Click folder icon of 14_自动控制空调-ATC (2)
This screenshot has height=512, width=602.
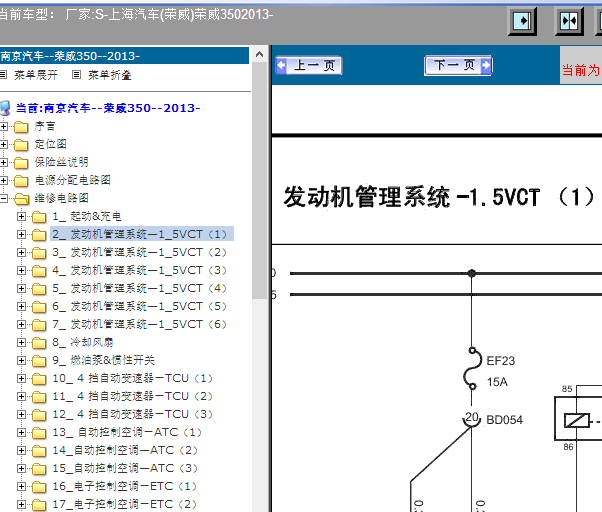coord(39,451)
